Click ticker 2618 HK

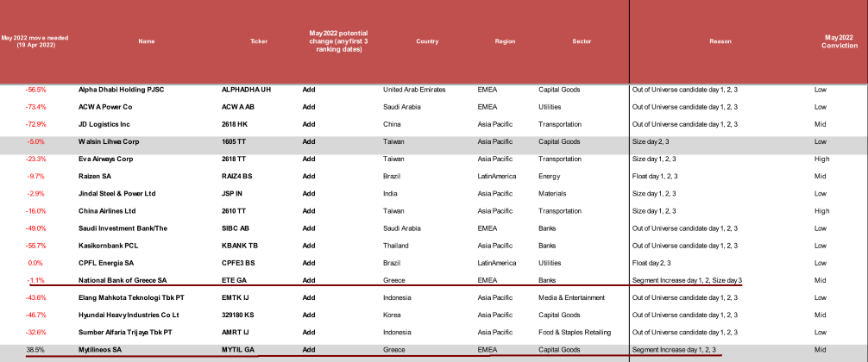click(x=234, y=124)
